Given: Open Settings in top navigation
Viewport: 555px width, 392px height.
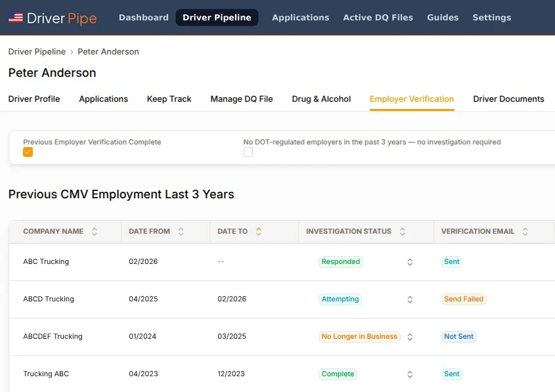Looking at the screenshot, I should (x=492, y=17).
